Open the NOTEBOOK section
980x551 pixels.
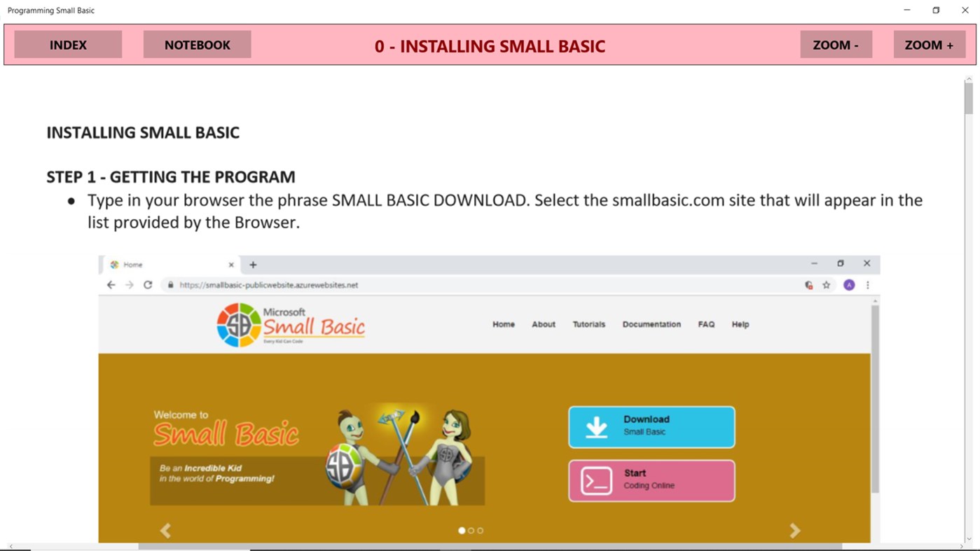197,44
